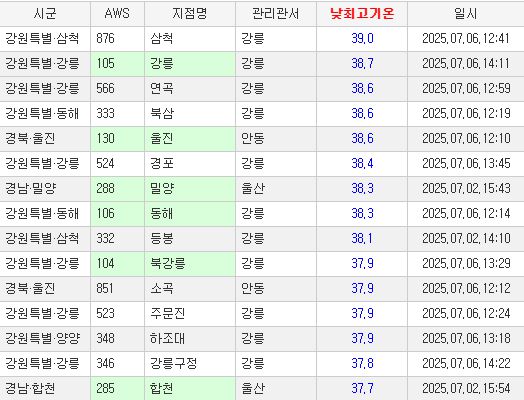Select the temperature value 39.0
This screenshot has width=524, height=400.
click(362, 38)
